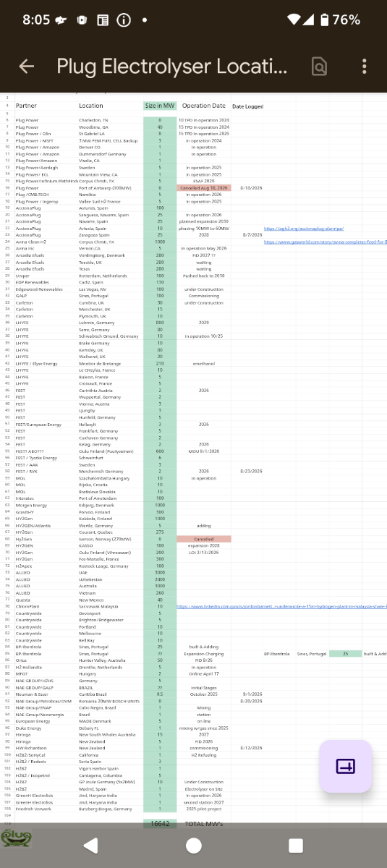Screen dimensions: 387x868
Task: Select the Debary FL location cell
Action: click(90, 728)
